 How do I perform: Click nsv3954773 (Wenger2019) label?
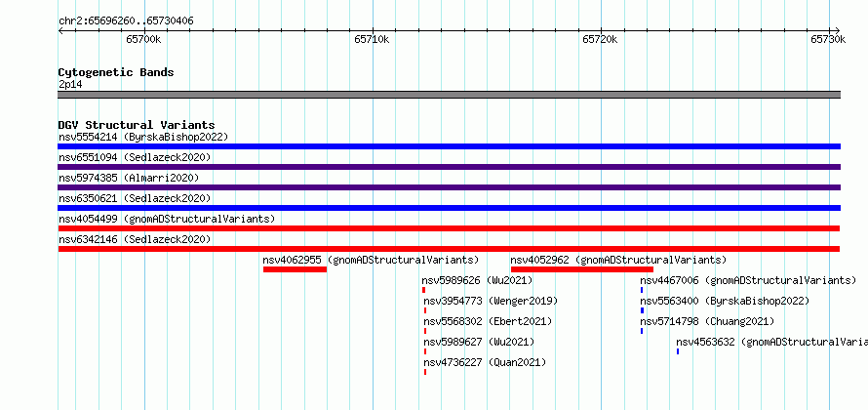[491, 301]
